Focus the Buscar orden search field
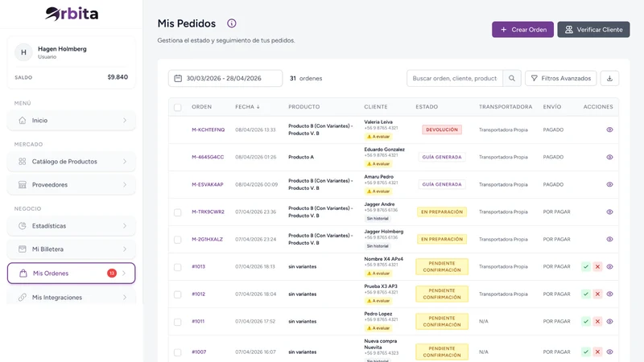 click(455, 78)
